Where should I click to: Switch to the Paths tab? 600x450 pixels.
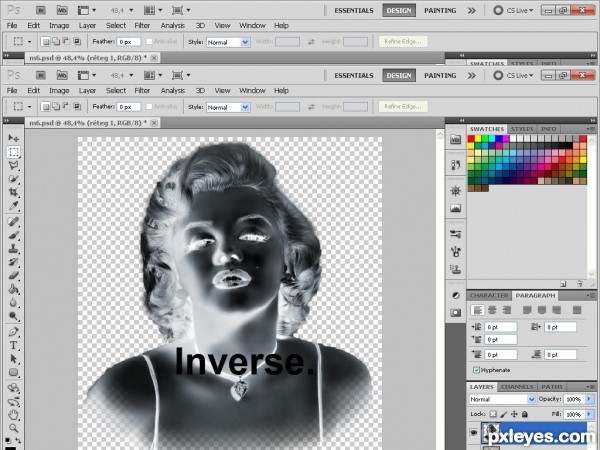click(x=552, y=387)
